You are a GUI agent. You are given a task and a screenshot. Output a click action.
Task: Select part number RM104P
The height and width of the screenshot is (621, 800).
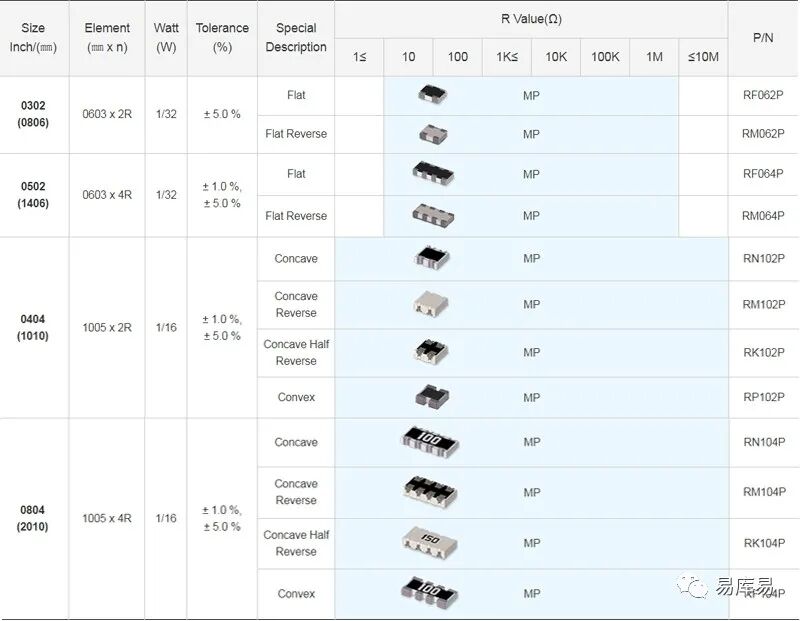click(x=764, y=492)
